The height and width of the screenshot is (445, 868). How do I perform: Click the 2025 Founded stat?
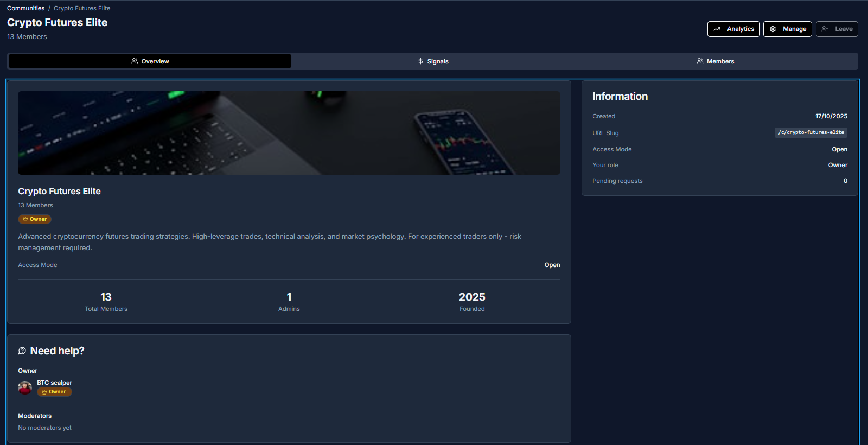click(472, 302)
